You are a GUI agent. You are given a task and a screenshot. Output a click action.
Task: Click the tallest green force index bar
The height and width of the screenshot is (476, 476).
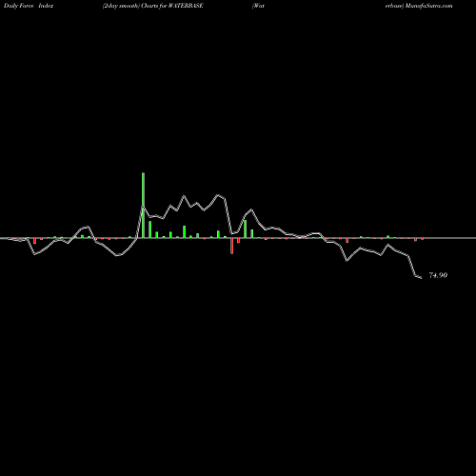[143, 206]
